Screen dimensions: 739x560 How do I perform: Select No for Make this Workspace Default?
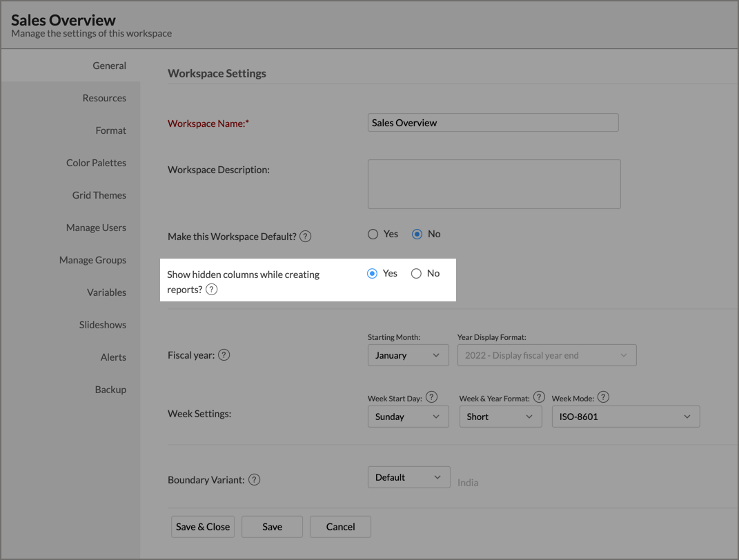pos(417,234)
